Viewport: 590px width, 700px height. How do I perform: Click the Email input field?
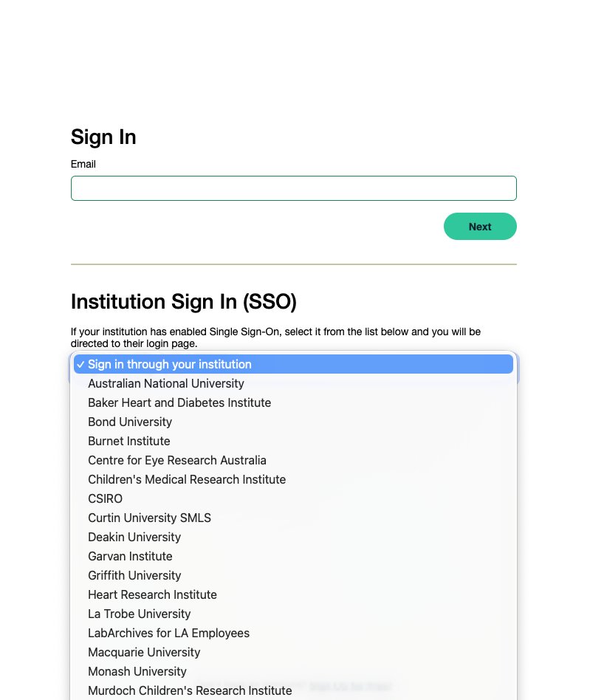click(x=293, y=188)
